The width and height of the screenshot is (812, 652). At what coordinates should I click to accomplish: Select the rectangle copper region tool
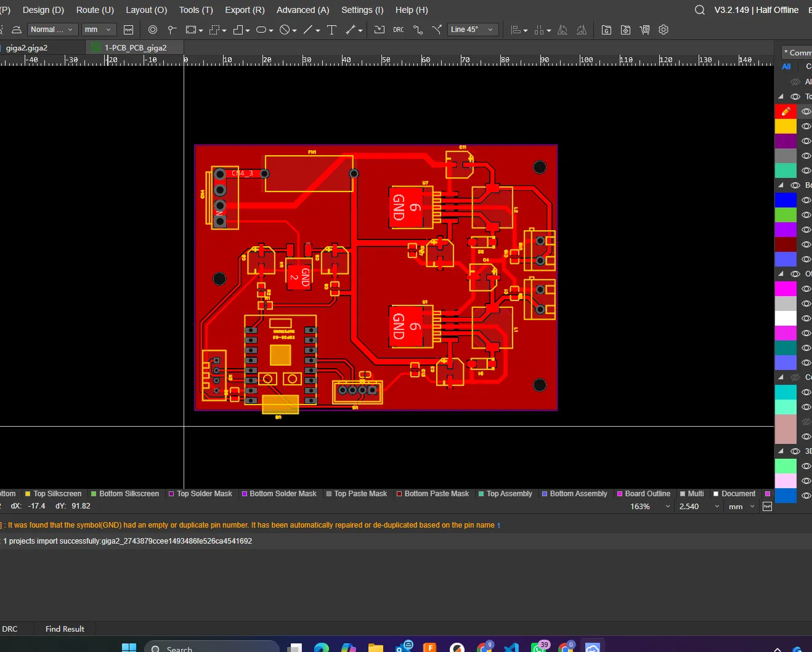pyautogui.click(x=191, y=30)
